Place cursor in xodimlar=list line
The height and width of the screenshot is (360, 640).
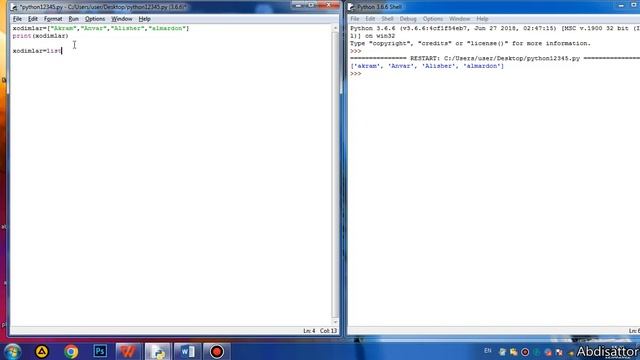37,51
